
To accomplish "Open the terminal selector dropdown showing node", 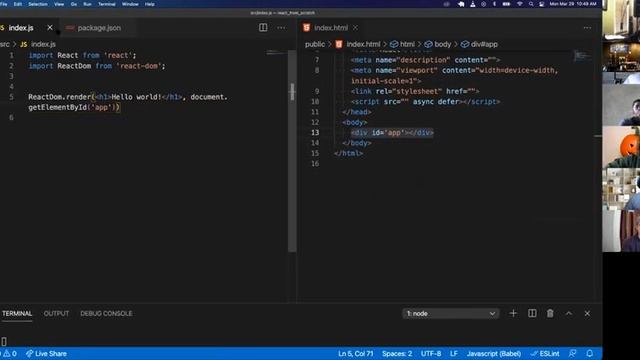I will 450,313.
